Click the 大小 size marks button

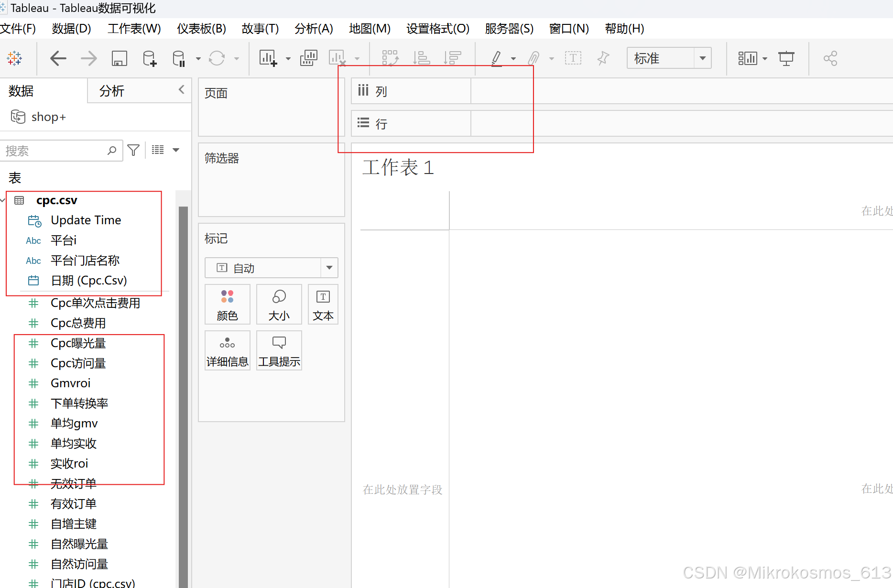(279, 305)
